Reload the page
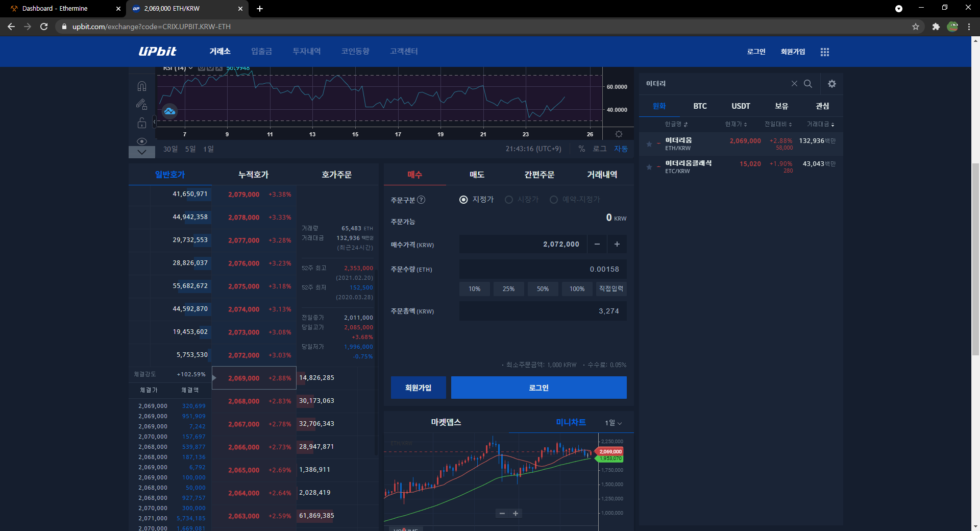Viewport: 980px width, 531px height. 44,27
